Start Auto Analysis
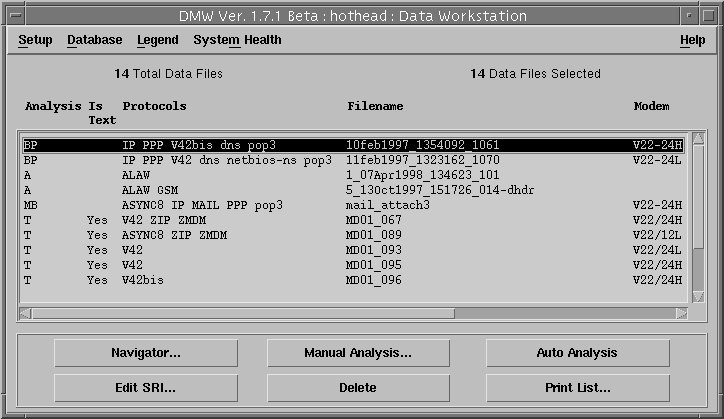 click(x=577, y=353)
